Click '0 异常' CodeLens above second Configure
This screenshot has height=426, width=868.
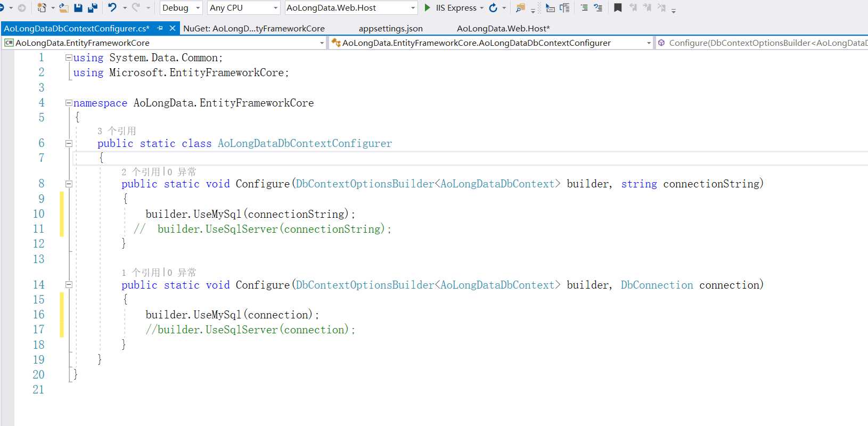(182, 273)
